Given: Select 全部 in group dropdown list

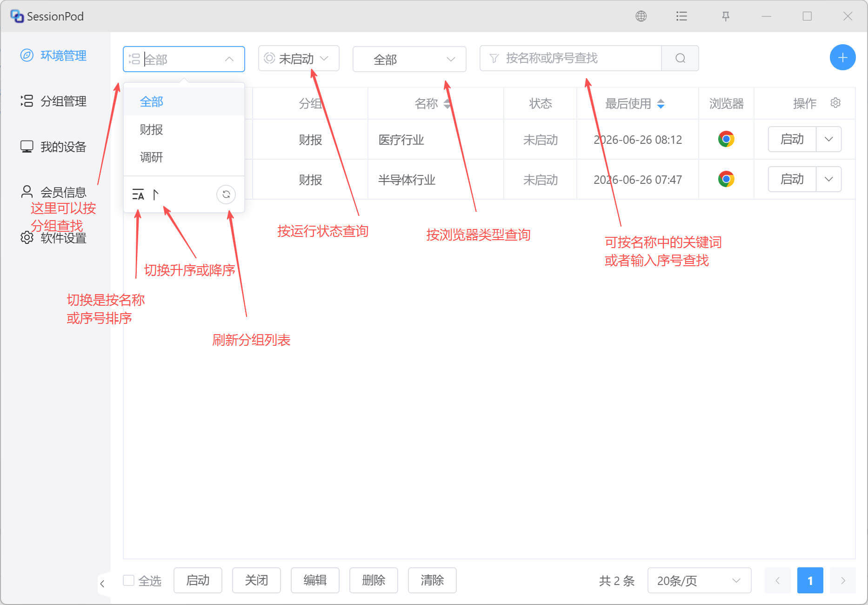Looking at the screenshot, I should [x=184, y=101].
